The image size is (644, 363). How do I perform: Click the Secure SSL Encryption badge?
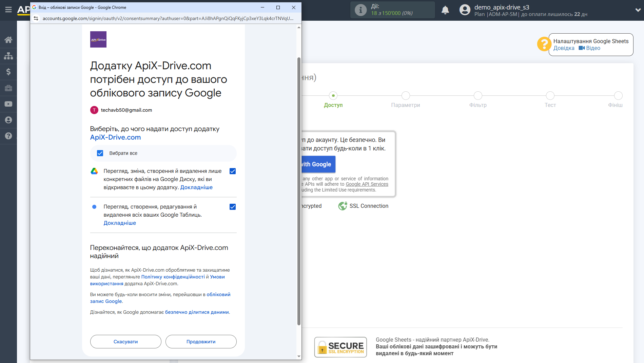click(340, 347)
